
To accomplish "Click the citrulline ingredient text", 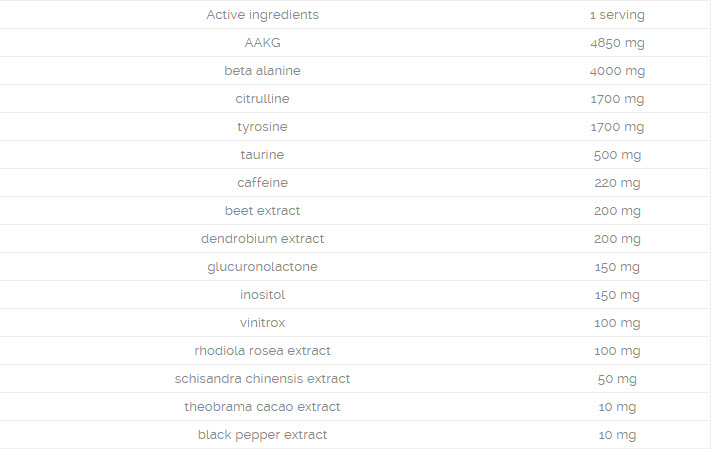I will [262, 98].
